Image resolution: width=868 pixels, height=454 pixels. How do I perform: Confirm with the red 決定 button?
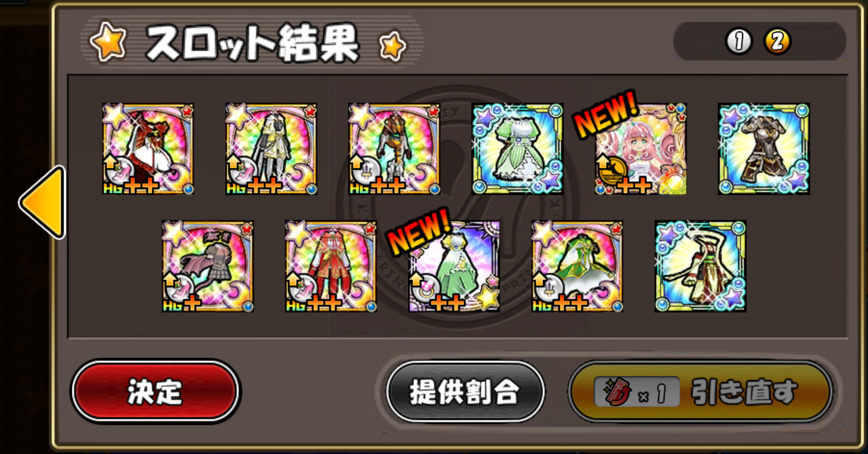155,391
